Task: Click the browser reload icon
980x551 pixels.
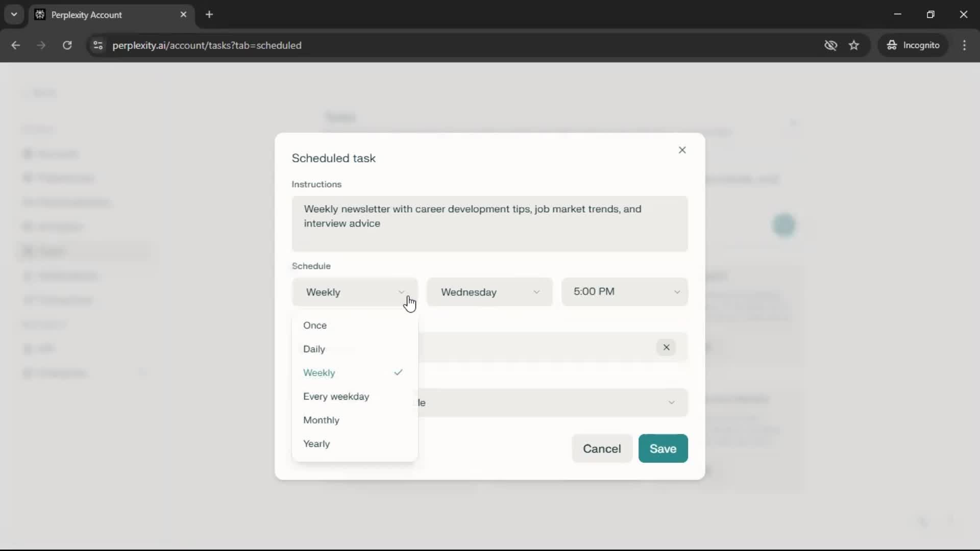Action: coord(67,45)
